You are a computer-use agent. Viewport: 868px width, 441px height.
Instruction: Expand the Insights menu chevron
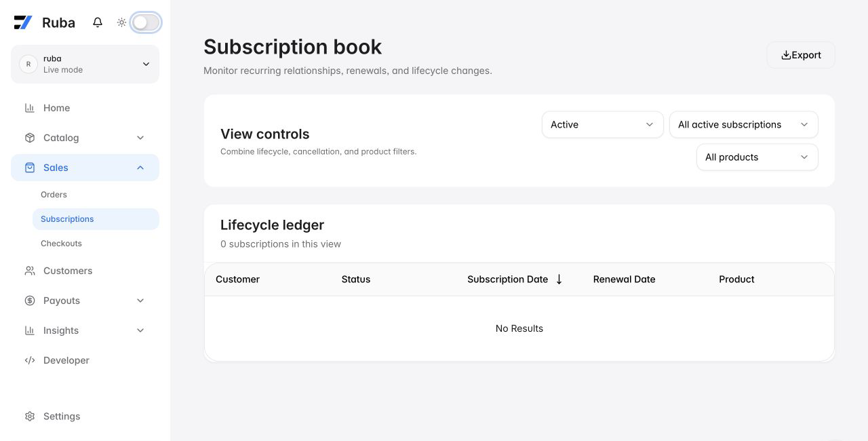point(140,330)
